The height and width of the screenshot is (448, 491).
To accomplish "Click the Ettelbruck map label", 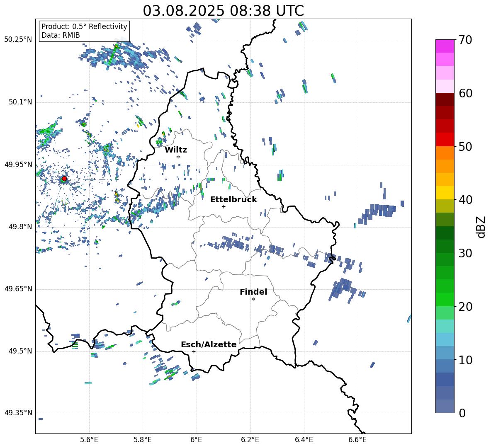I will pyautogui.click(x=233, y=200).
